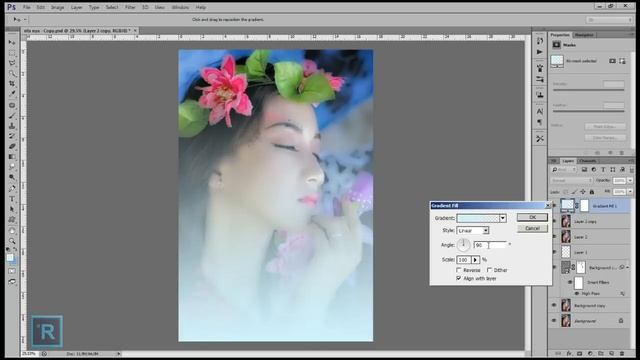
Task: Select the Gradient tool
Action: pyautogui.click(x=12, y=157)
